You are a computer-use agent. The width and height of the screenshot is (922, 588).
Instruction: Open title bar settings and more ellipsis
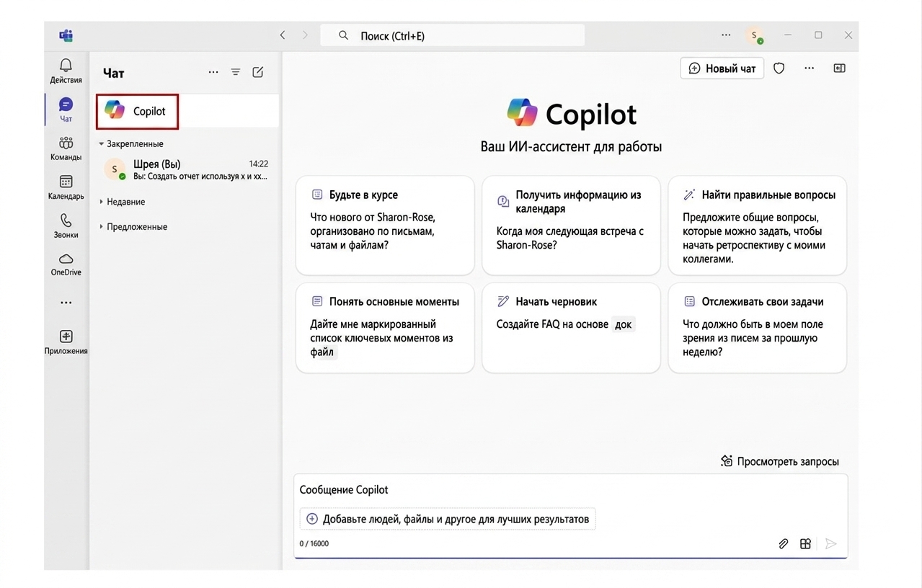click(x=726, y=35)
